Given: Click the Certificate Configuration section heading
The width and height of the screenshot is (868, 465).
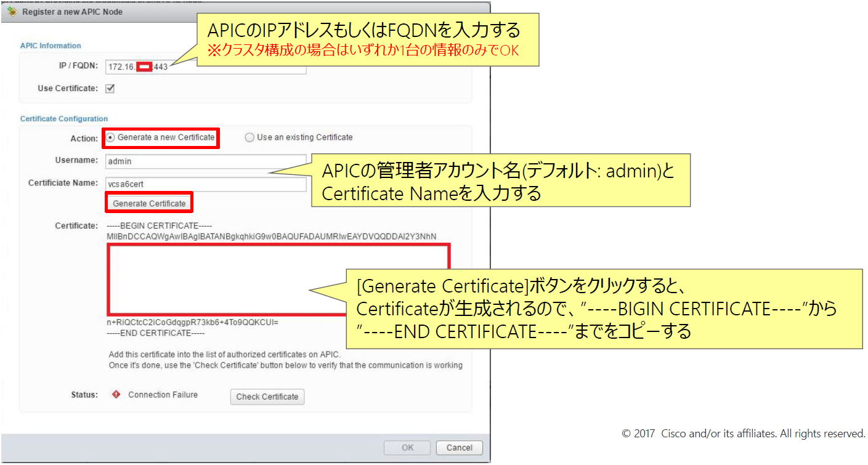Looking at the screenshot, I should 64,119.
